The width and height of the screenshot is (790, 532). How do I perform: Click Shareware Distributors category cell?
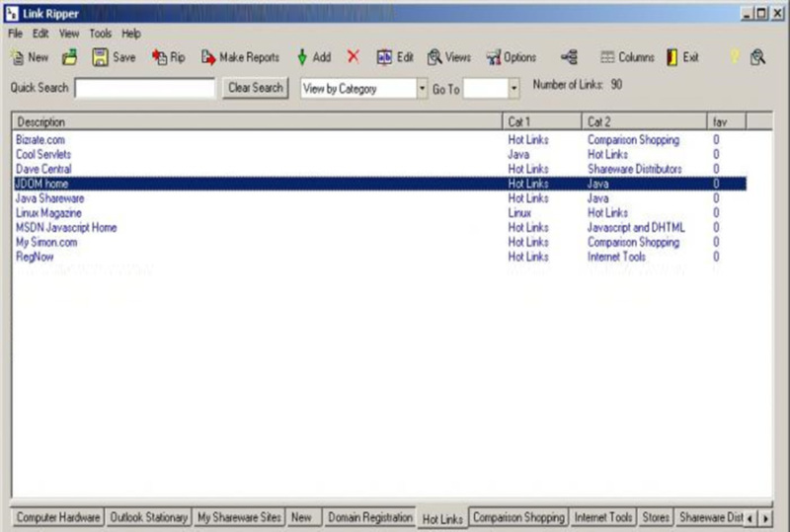pyautogui.click(x=635, y=170)
